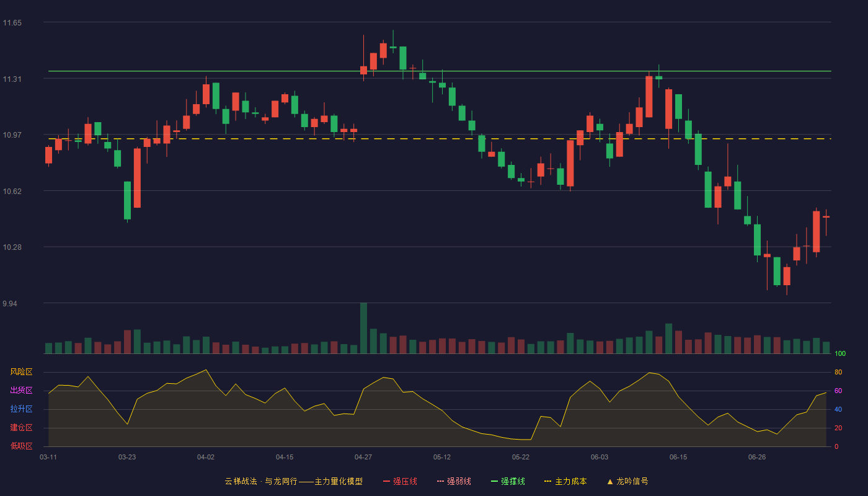Select the 建仓区 indicator zone label

(21, 428)
